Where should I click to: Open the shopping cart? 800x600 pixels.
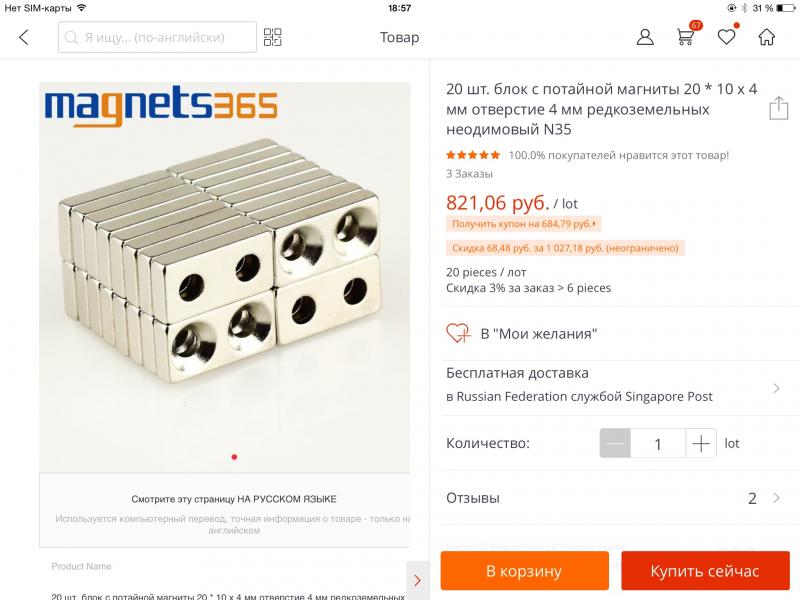point(685,38)
